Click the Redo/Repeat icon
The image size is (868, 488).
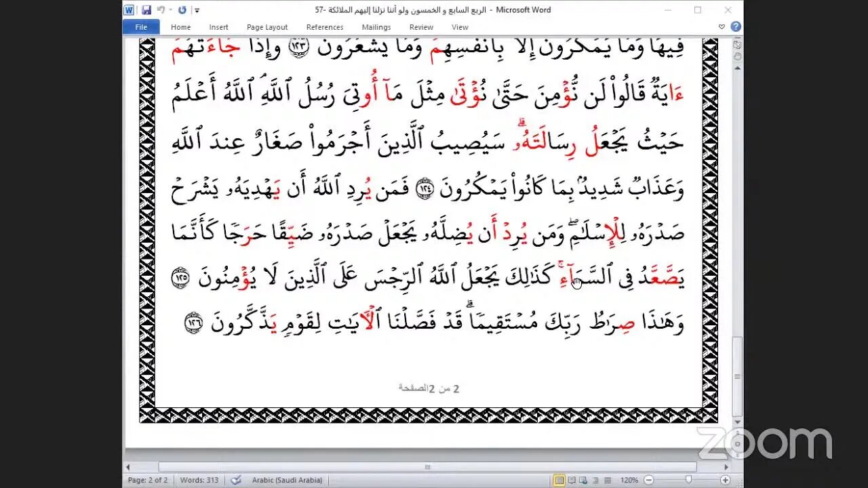[x=182, y=9]
